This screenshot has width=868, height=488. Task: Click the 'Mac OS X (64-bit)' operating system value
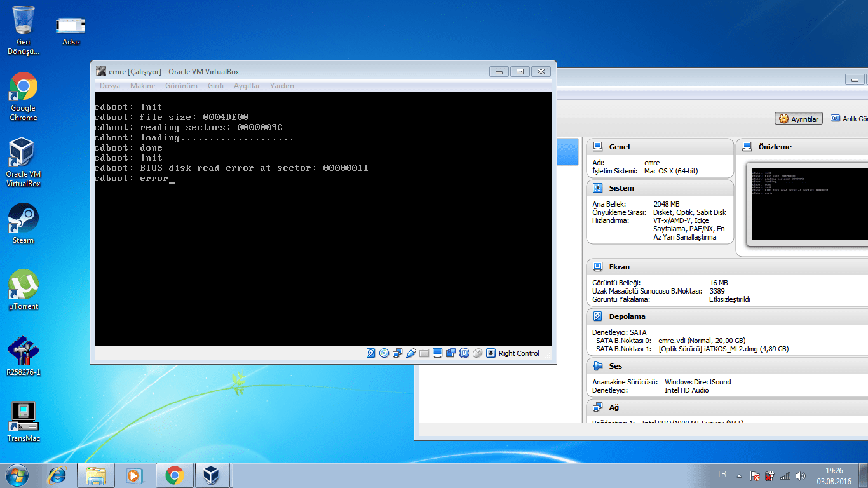(x=671, y=172)
